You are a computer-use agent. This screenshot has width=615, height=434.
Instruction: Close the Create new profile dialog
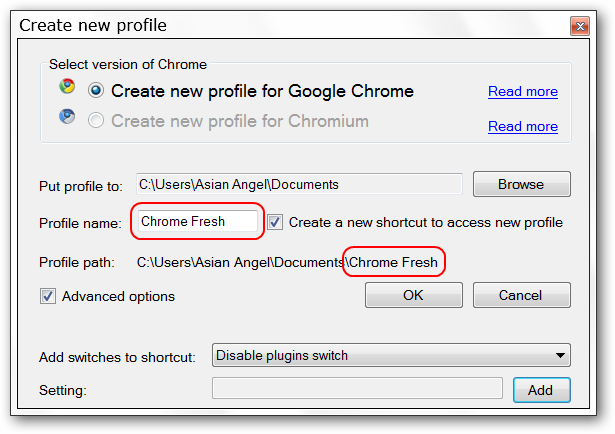(x=579, y=25)
